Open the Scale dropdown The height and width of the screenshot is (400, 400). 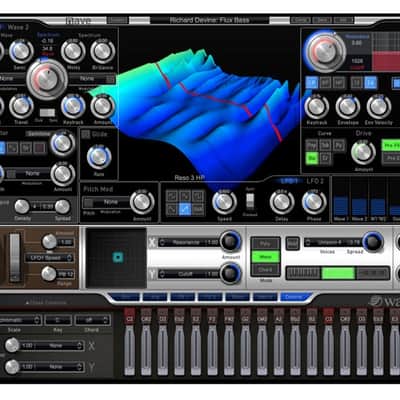[x=20, y=320]
